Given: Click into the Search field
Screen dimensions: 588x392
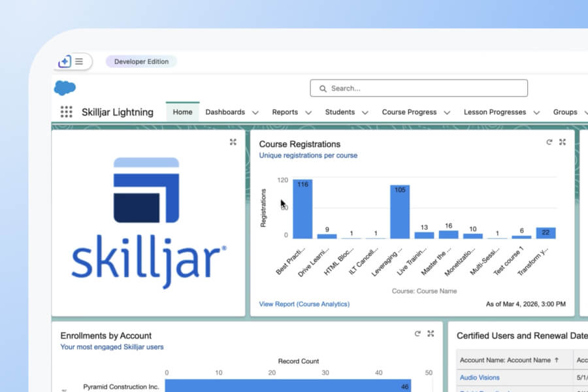Looking at the screenshot, I should (419, 88).
